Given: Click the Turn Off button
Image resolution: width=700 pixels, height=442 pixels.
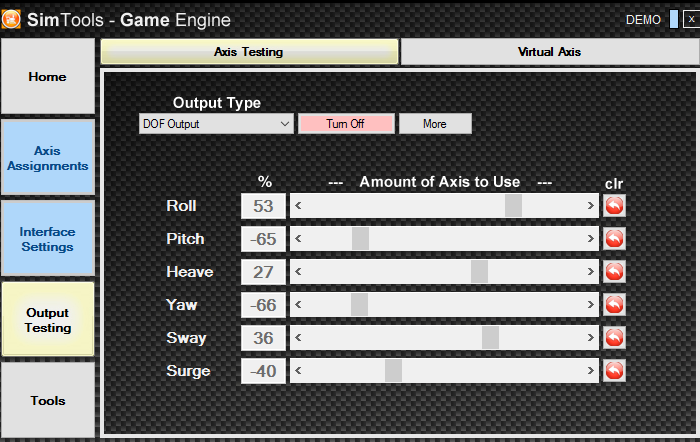Looking at the screenshot, I should coord(346,124).
